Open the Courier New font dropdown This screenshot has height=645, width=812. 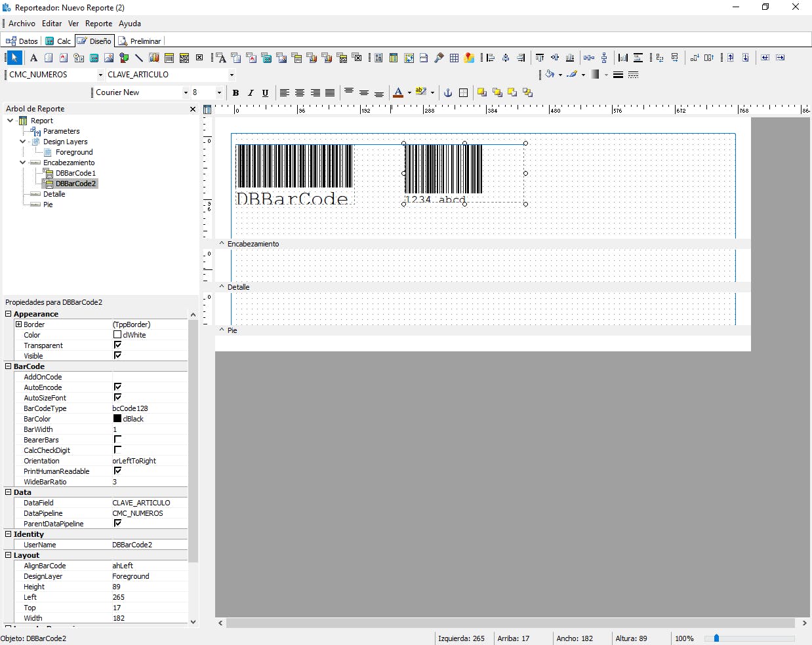click(186, 92)
